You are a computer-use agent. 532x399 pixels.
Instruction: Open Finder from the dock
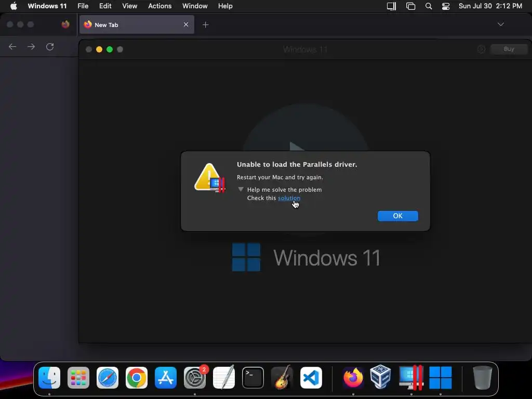[x=49, y=378]
